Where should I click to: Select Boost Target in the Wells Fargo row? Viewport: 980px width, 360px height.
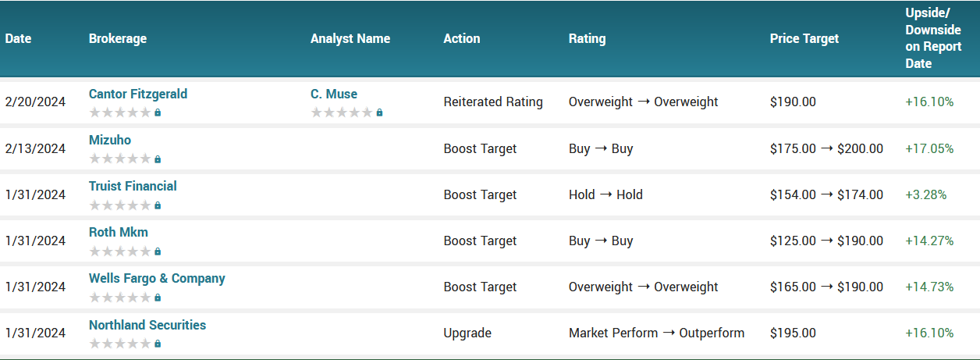[x=480, y=287]
